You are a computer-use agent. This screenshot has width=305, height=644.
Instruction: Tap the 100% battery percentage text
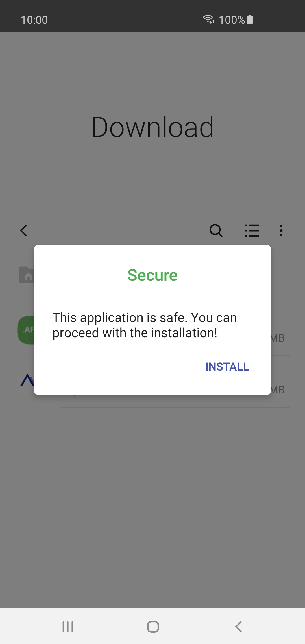(232, 20)
